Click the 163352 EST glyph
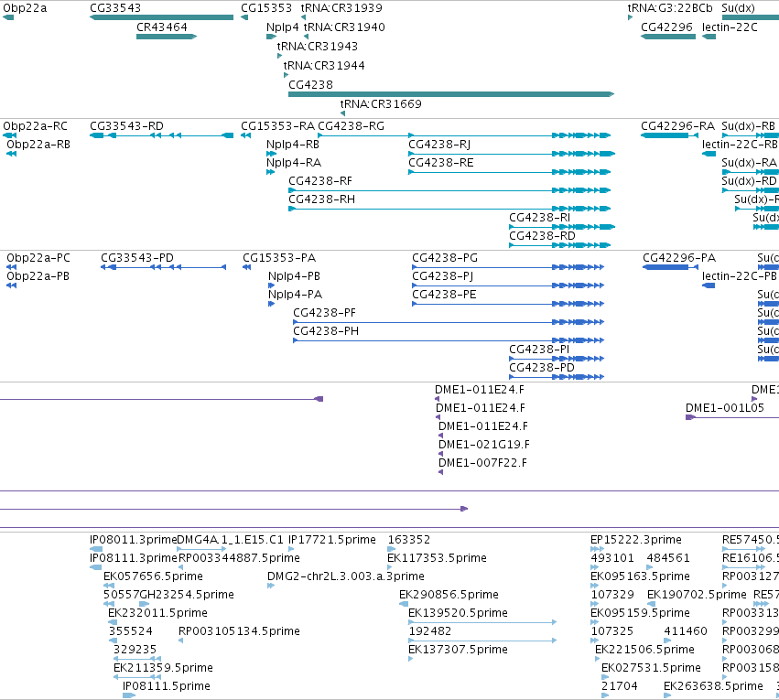 coord(392,549)
